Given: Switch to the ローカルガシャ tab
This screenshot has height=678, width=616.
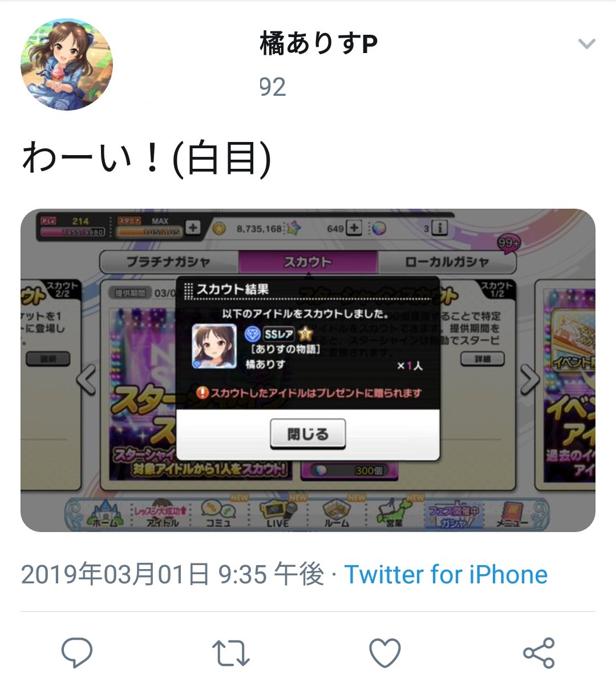Looking at the screenshot, I should coord(447,262).
